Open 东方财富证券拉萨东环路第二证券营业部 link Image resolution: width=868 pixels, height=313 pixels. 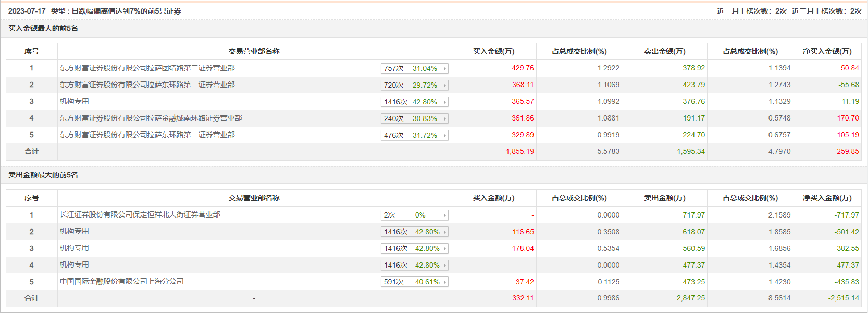[147, 85]
